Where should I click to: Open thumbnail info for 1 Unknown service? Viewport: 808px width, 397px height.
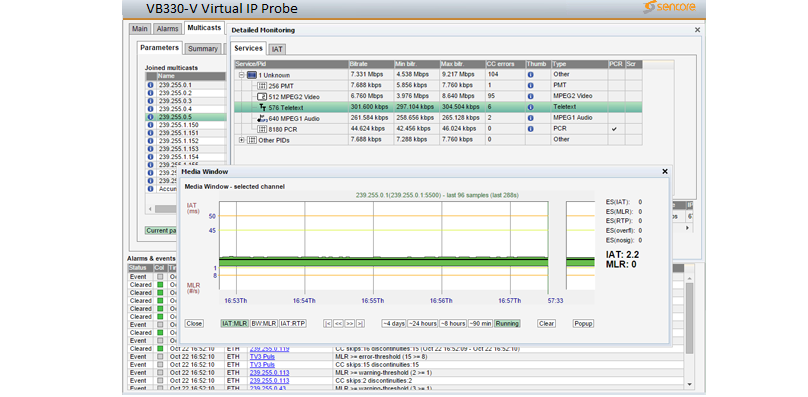[x=531, y=75]
